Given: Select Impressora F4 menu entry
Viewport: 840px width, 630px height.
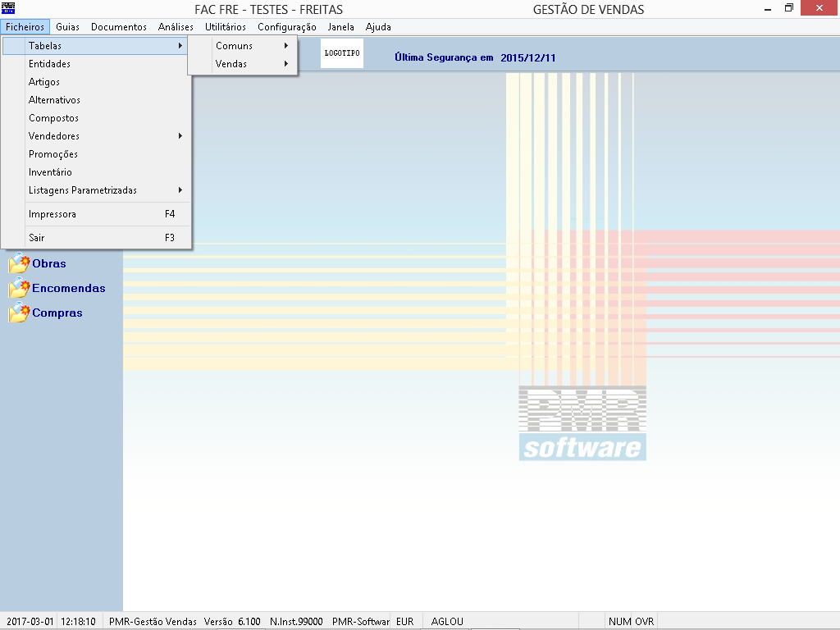Looking at the screenshot, I should coord(97,214).
